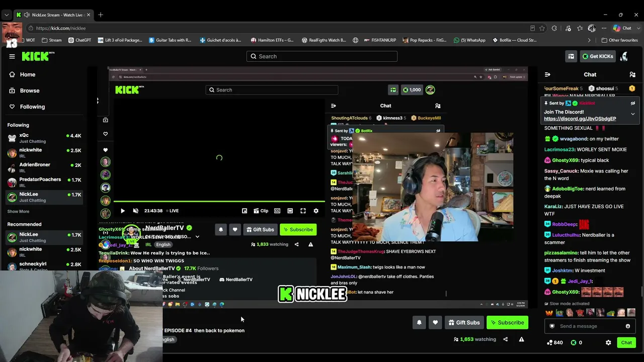Open the reader view icon in address bar
Image resolution: width=644 pixels, height=362 pixels.
(x=532, y=28)
